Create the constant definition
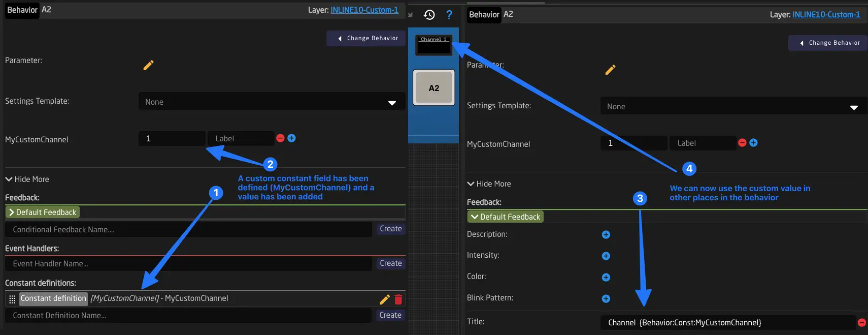The width and height of the screenshot is (868, 335). pos(390,315)
